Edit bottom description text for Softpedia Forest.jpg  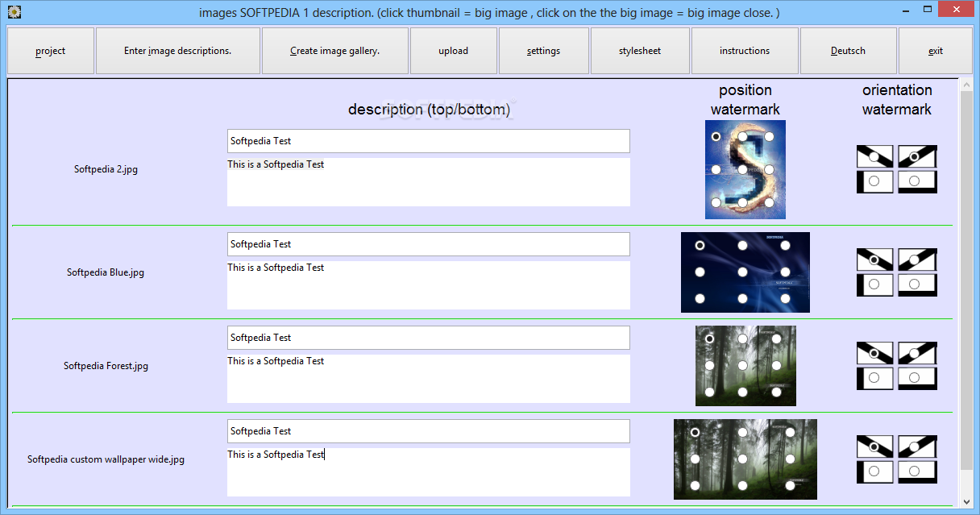click(x=429, y=379)
